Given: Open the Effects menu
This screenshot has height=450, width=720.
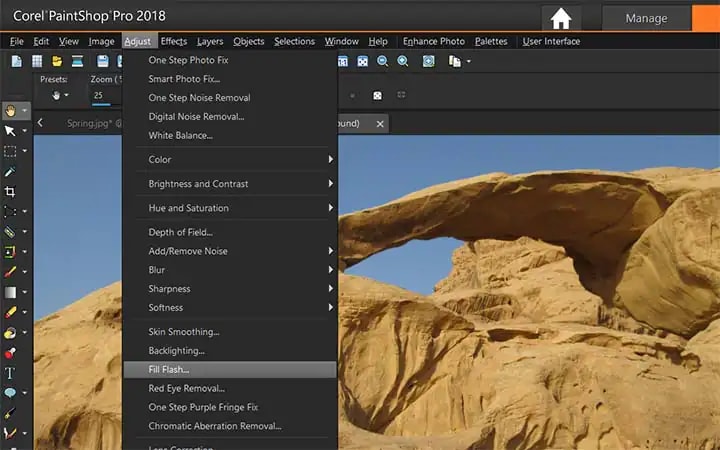Looking at the screenshot, I should [x=174, y=41].
